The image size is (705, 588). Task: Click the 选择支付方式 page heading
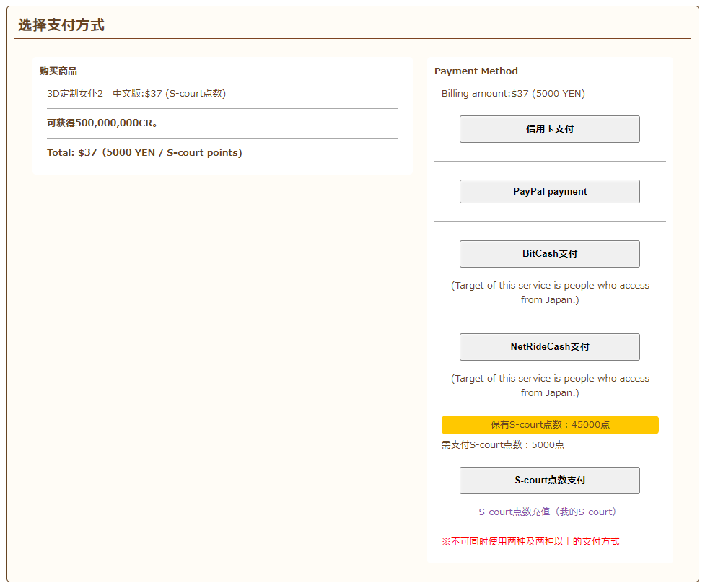pyautogui.click(x=61, y=25)
